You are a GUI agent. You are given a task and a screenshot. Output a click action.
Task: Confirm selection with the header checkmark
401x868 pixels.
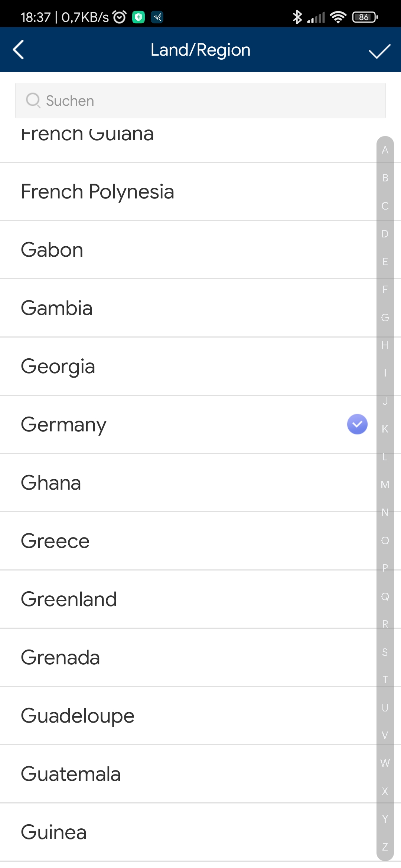pyautogui.click(x=379, y=51)
